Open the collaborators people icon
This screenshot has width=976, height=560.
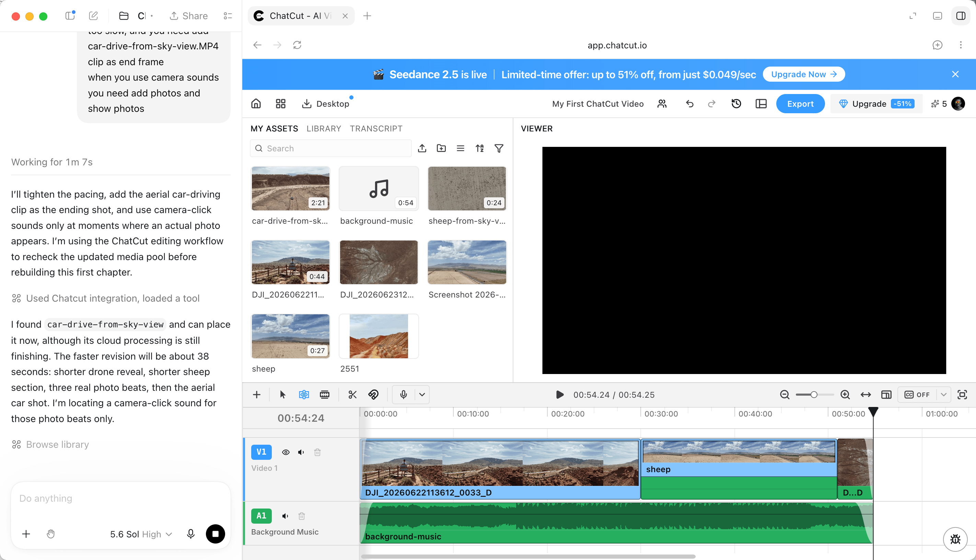[662, 104]
